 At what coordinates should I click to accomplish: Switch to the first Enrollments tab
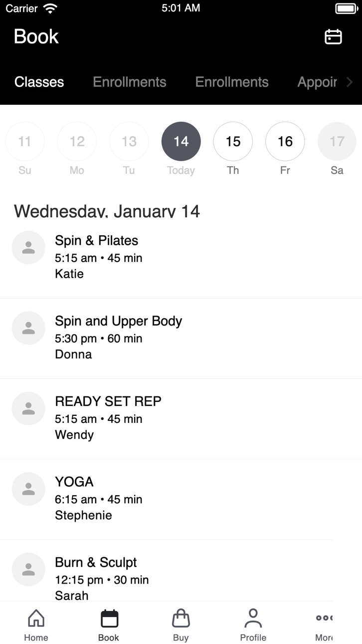[130, 82]
